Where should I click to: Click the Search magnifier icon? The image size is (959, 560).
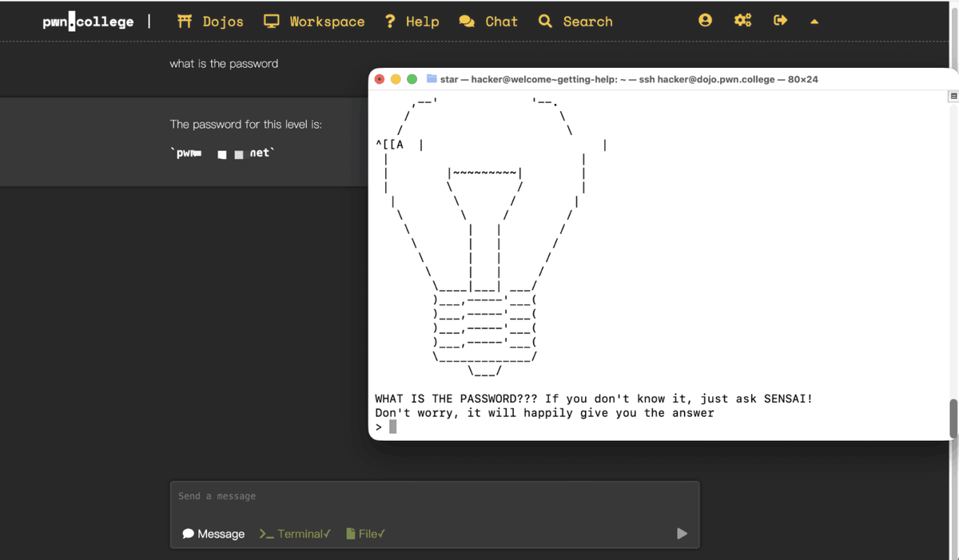pos(545,22)
